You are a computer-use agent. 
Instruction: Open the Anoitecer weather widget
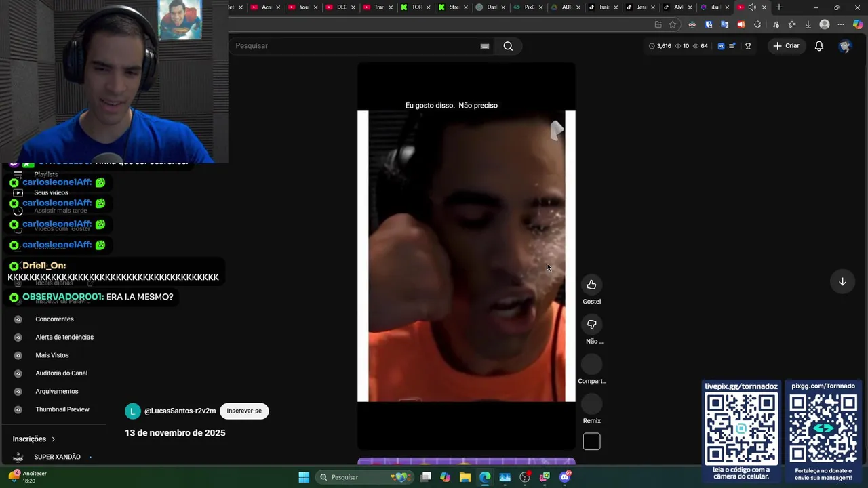[x=27, y=477]
